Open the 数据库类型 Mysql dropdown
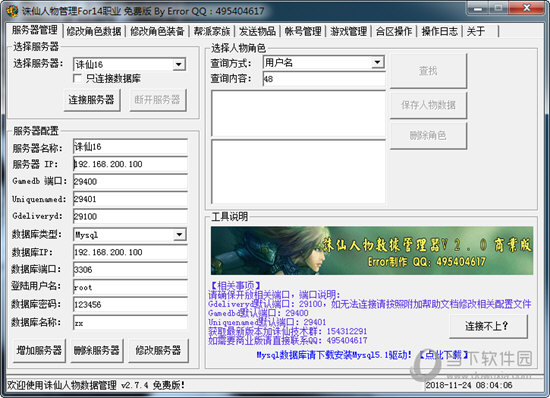 (x=179, y=235)
